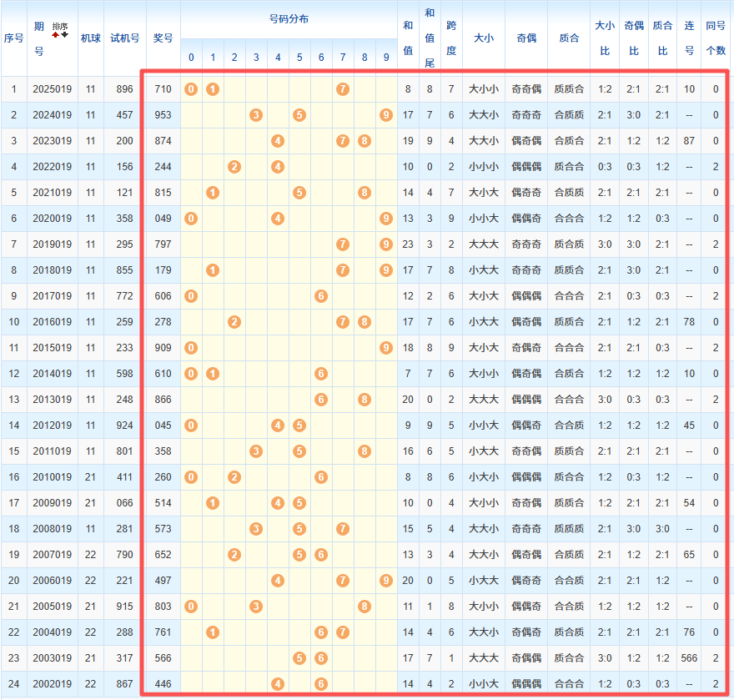Click orange ball 9 in row 2015019

click(x=385, y=348)
